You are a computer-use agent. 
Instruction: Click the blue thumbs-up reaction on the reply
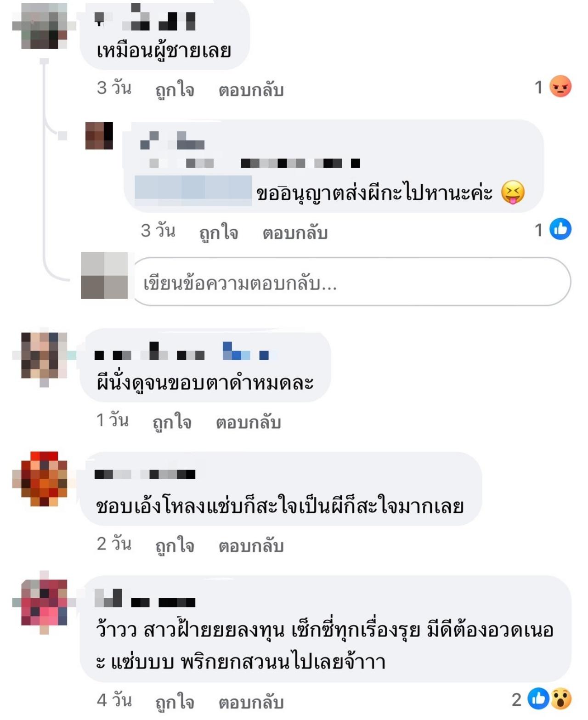(x=560, y=229)
